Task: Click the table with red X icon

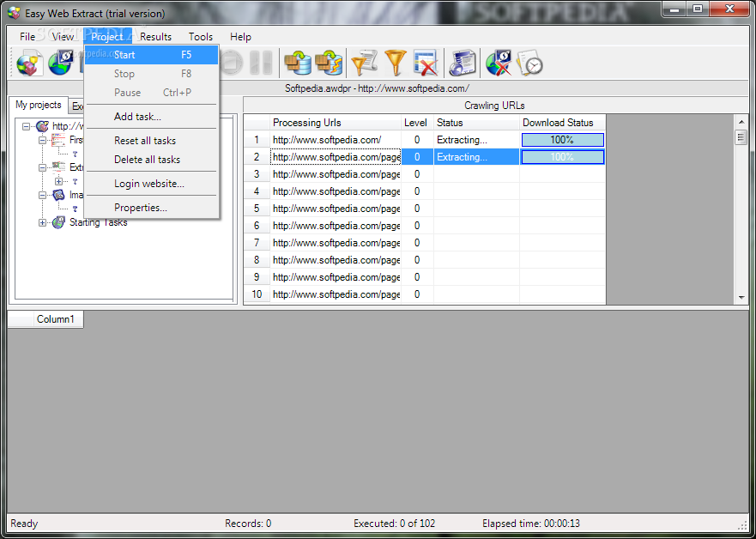Action: (425, 64)
